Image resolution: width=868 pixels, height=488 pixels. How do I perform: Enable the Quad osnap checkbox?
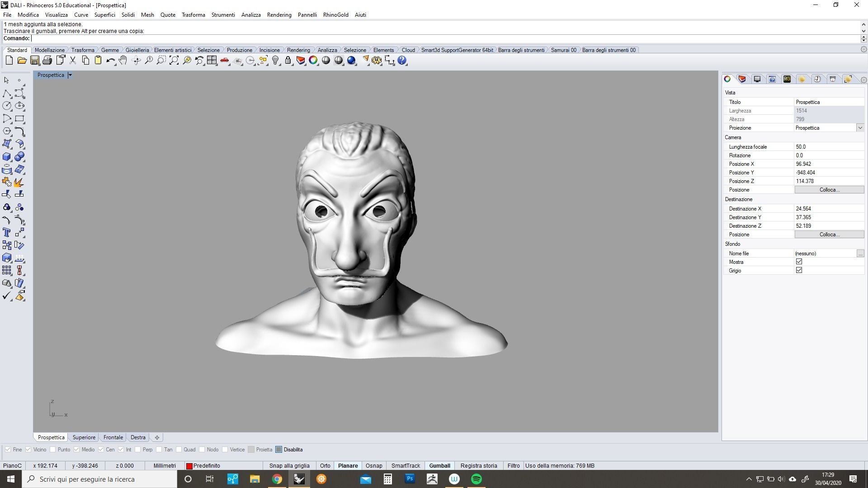179,450
